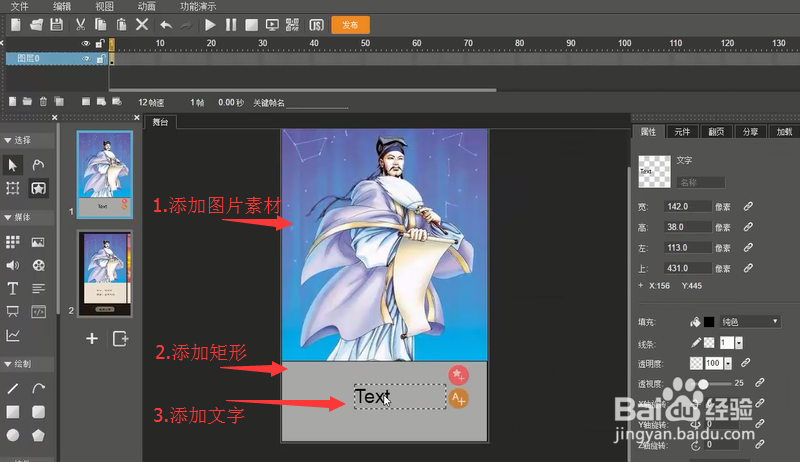Screen dimensions: 800x462
Task: Open file using the folder icon
Action: pyautogui.click(x=36, y=24)
